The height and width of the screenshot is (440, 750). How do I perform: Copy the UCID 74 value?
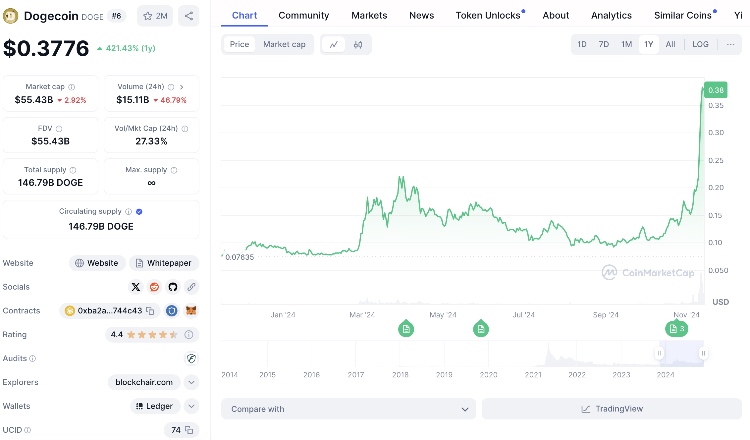pos(189,430)
